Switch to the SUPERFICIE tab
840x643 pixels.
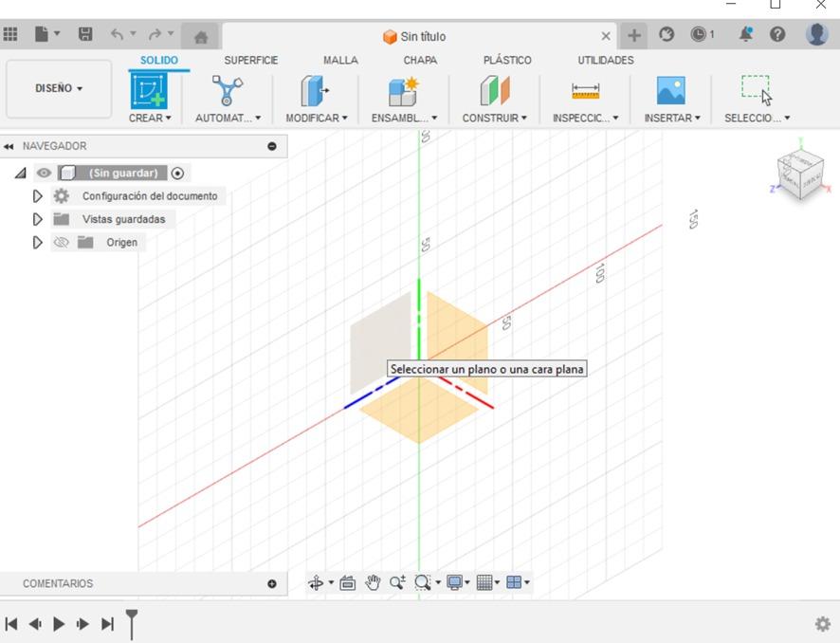click(250, 60)
